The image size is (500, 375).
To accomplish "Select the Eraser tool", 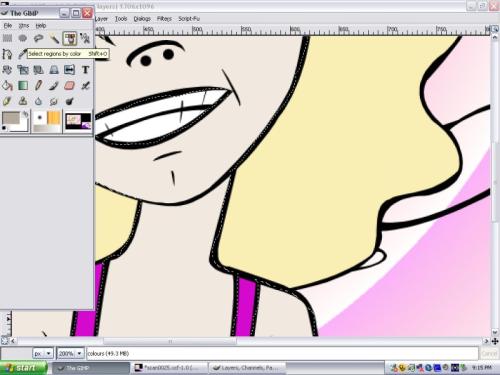I will click(69, 86).
